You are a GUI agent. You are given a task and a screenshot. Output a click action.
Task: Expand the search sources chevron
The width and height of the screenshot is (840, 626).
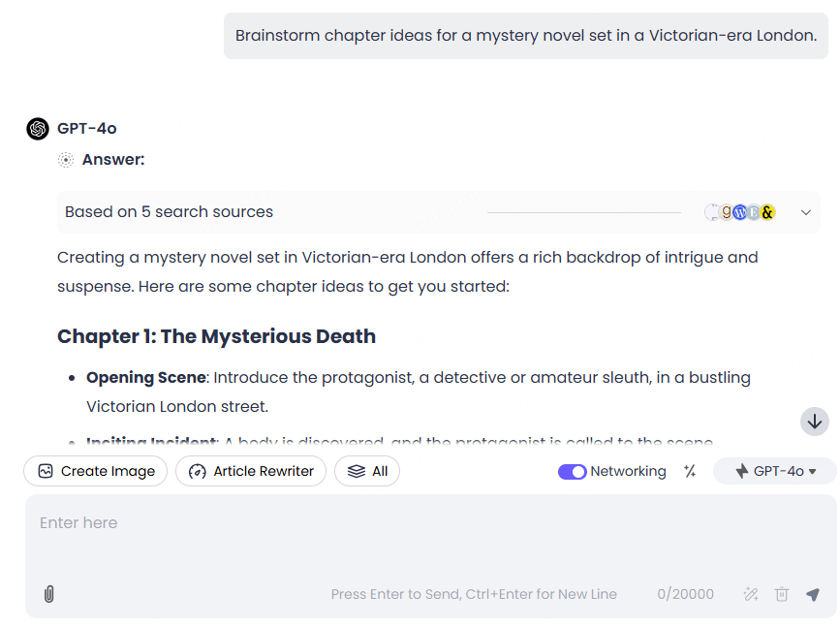806,212
